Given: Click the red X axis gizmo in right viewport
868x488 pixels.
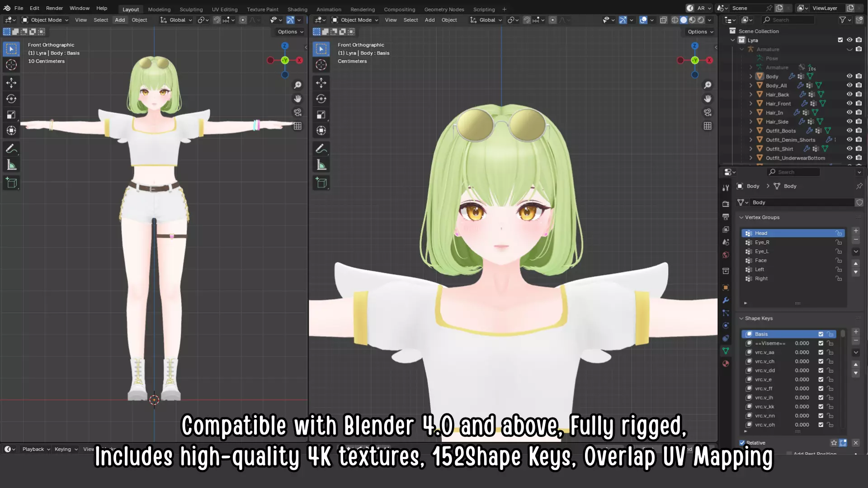Looking at the screenshot, I should [709, 60].
